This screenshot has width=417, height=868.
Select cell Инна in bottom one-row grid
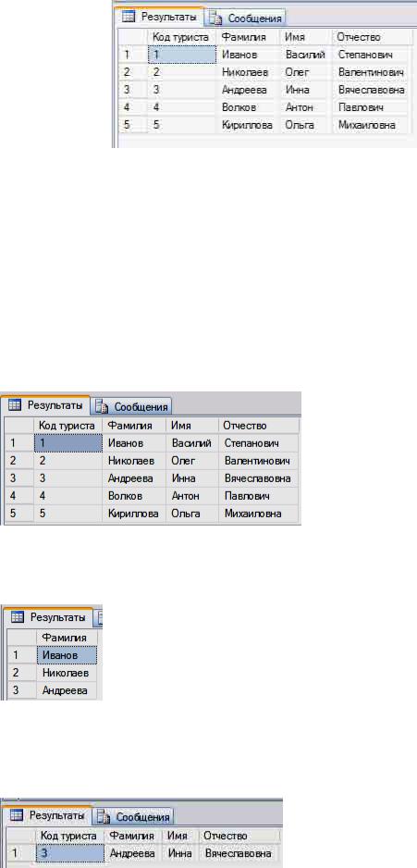click(181, 853)
